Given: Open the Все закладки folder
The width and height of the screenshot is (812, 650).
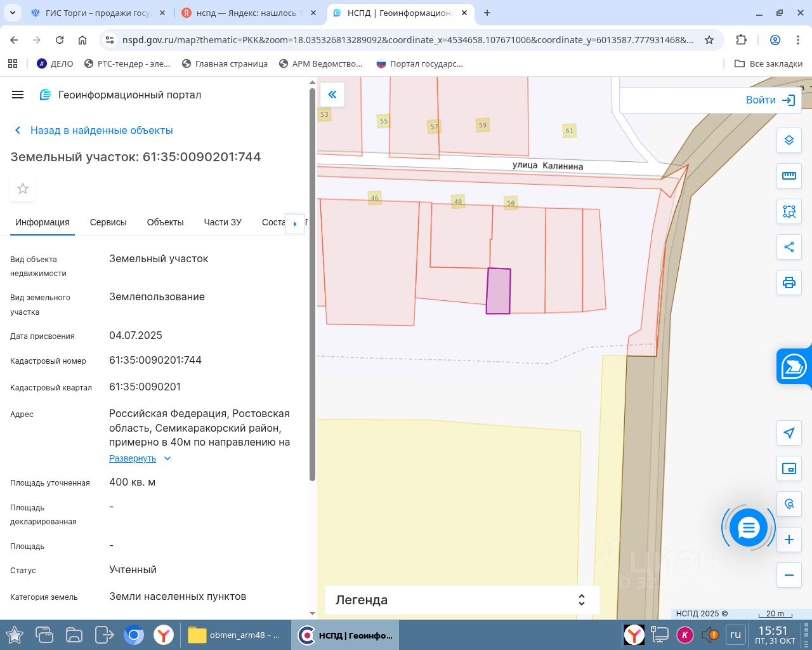Looking at the screenshot, I should pyautogui.click(x=768, y=63).
